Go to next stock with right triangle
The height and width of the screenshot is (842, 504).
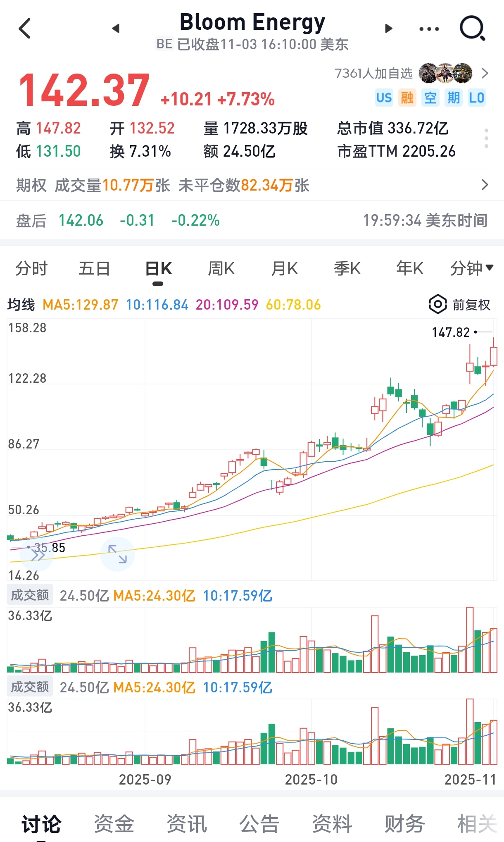(x=388, y=29)
